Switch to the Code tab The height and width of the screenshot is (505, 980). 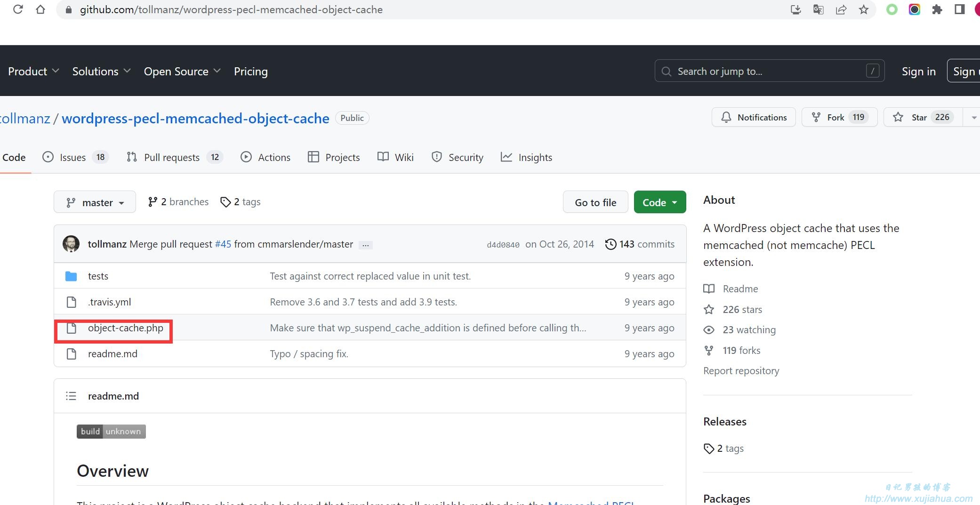point(14,157)
